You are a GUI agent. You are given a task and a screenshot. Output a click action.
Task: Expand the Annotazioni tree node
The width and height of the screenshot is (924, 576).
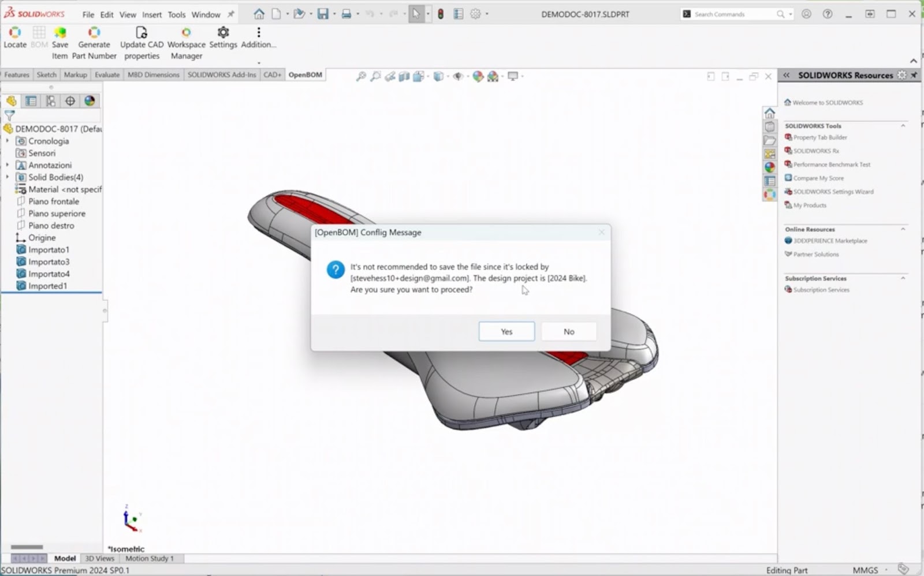(x=8, y=165)
